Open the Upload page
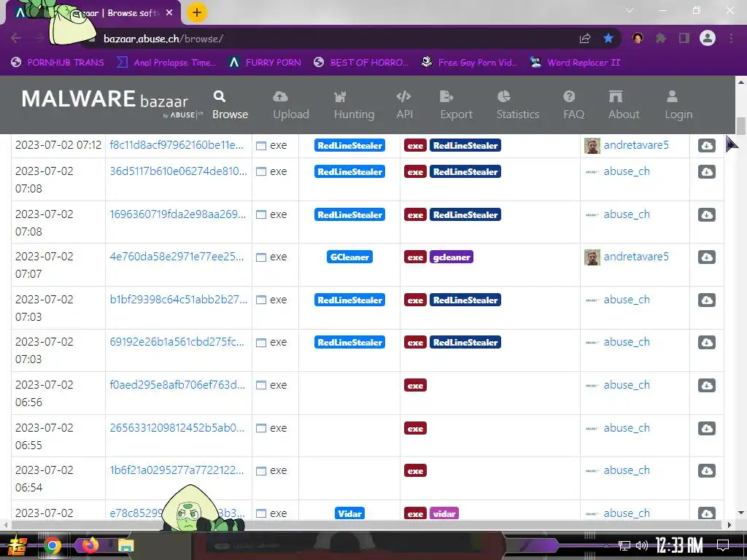 [x=290, y=105]
